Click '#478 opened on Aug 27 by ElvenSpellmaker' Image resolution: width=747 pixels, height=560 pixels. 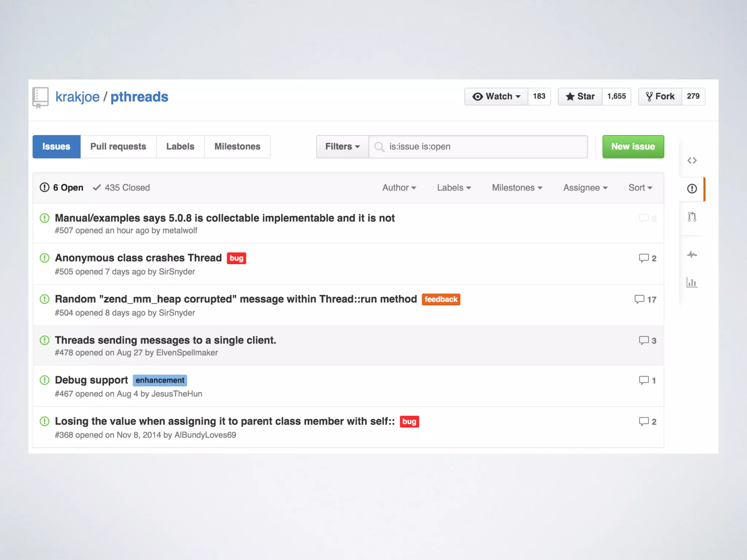pos(136,353)
